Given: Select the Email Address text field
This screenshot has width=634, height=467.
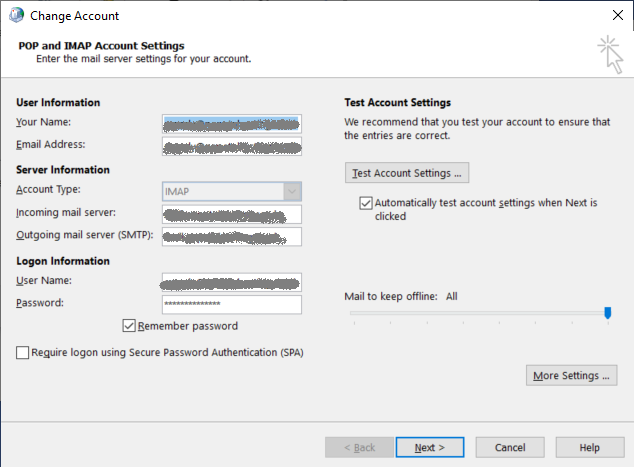Looking at the screenshot, I should [x=231, y=146].
